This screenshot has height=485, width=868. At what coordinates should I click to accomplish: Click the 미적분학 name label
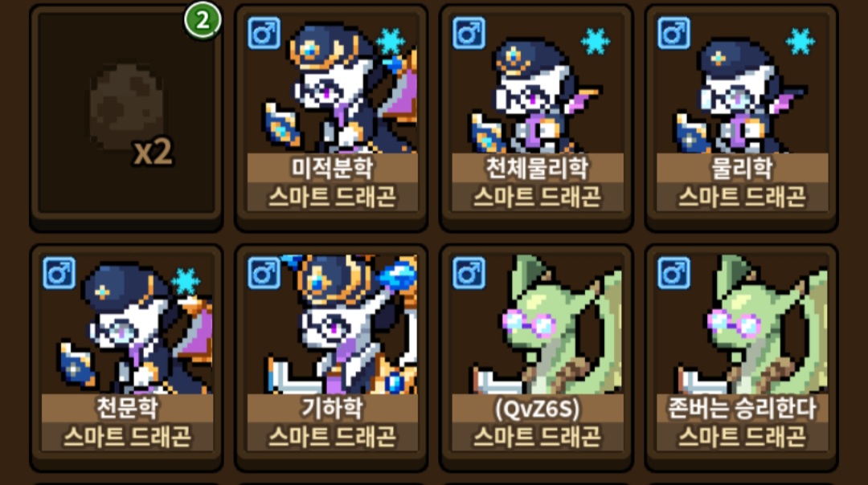click(x=332, y=168)
